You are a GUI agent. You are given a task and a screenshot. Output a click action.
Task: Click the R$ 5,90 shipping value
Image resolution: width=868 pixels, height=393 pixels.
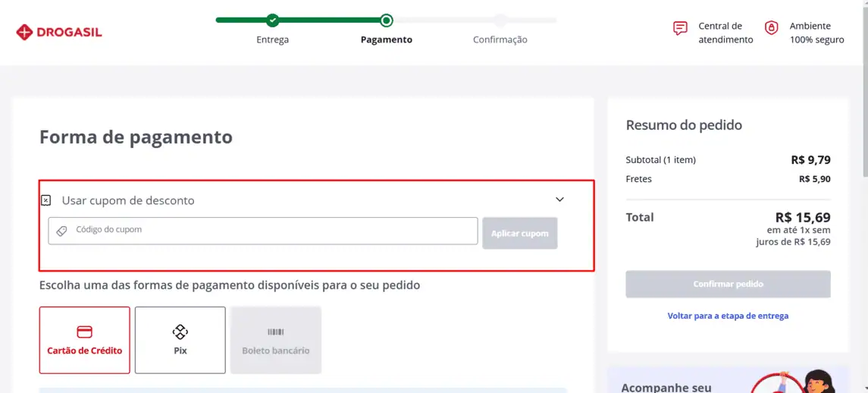pos(815,179)
